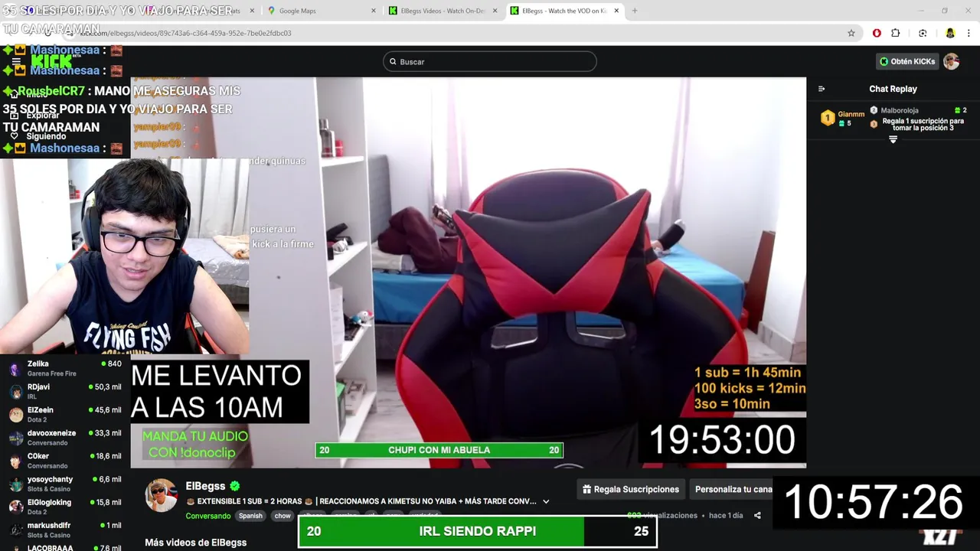Open the browser extensions puzzle icon
980x551 pixels.
(896, 33)
